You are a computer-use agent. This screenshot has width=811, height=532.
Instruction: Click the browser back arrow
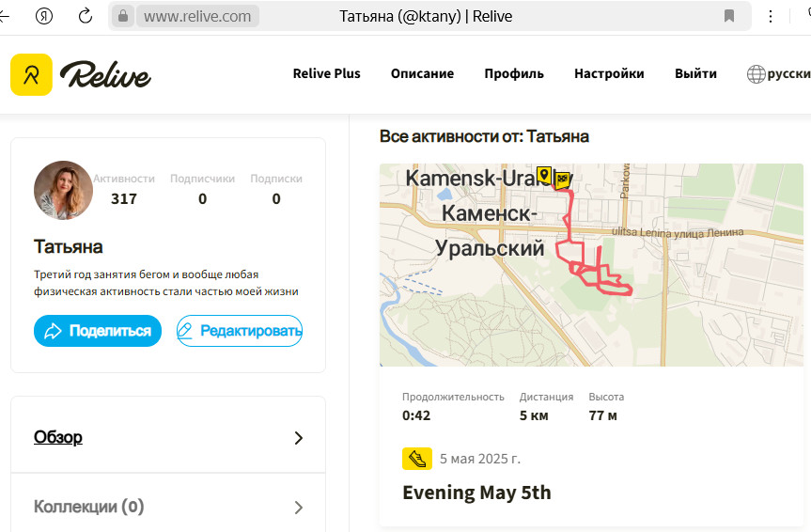pos(4,16)
